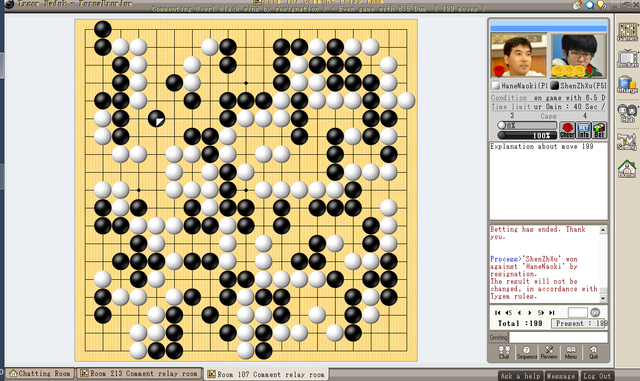640x381 pixels.
Task: Jump to the last move
Action: click(552, 312)
